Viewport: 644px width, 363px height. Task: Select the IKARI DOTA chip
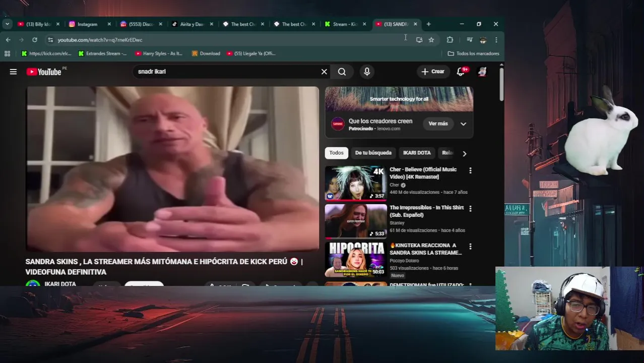tap(417, 153)
